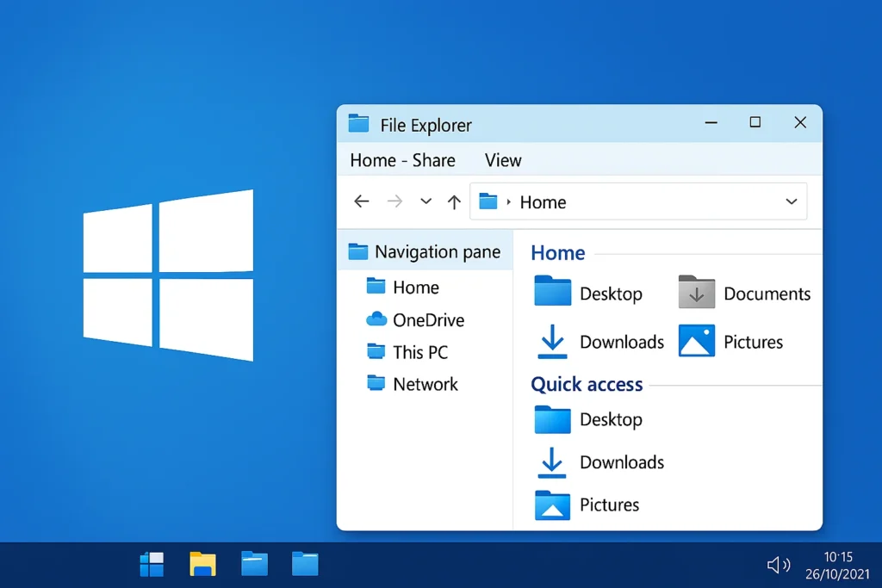Select Home in the navigation pane

click(416, 288)
